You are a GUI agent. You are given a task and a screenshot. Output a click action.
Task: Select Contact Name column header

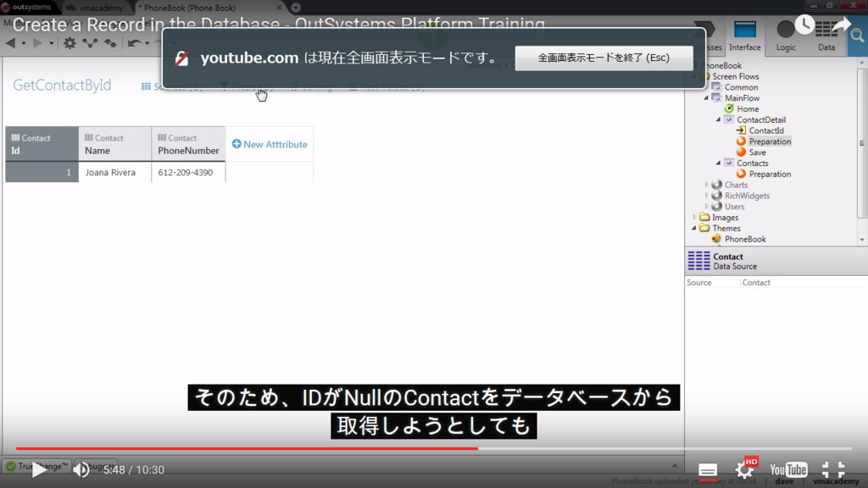tap(115, 144)
